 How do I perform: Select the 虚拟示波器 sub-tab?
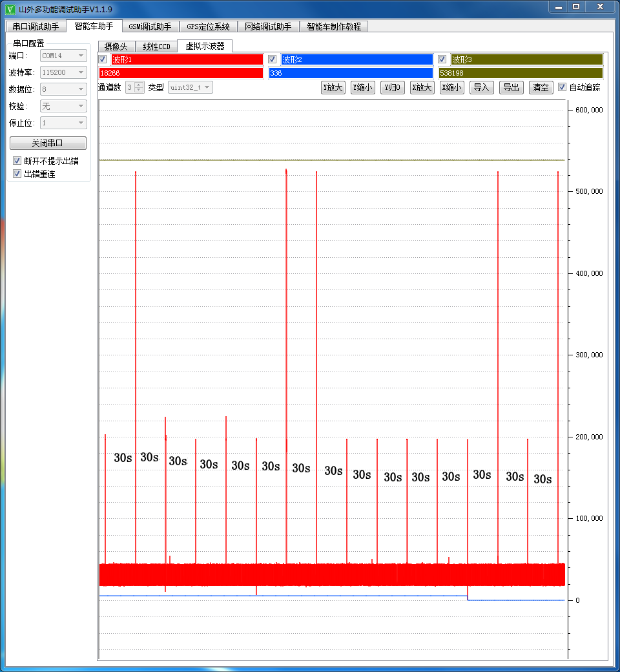(205, 46)
